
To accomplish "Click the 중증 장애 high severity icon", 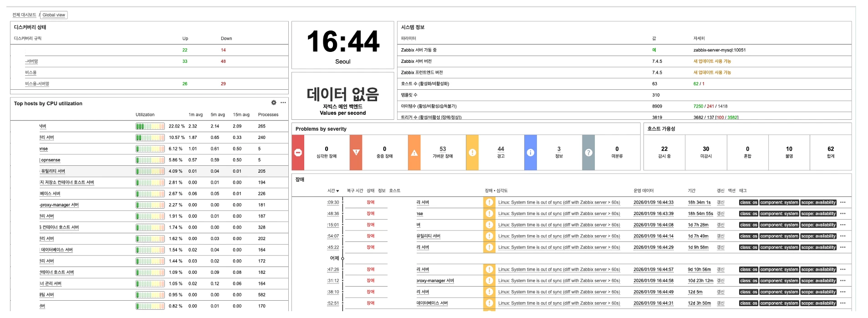I will coord(356,153).
